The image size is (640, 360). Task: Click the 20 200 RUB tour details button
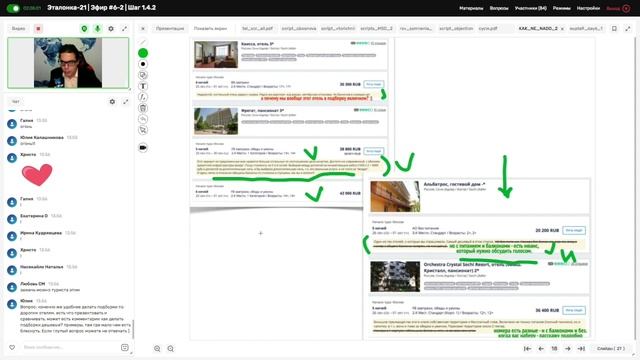point(573,230)
